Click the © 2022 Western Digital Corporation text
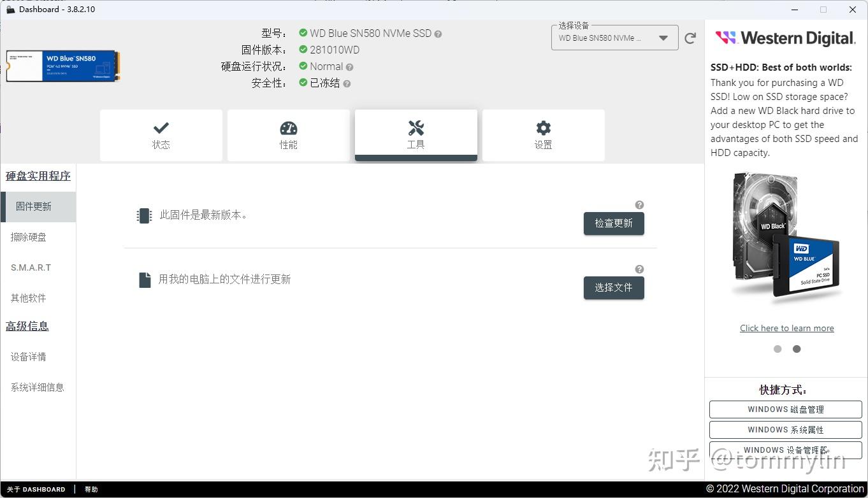 pyautogui.click(x=785, y=489)
